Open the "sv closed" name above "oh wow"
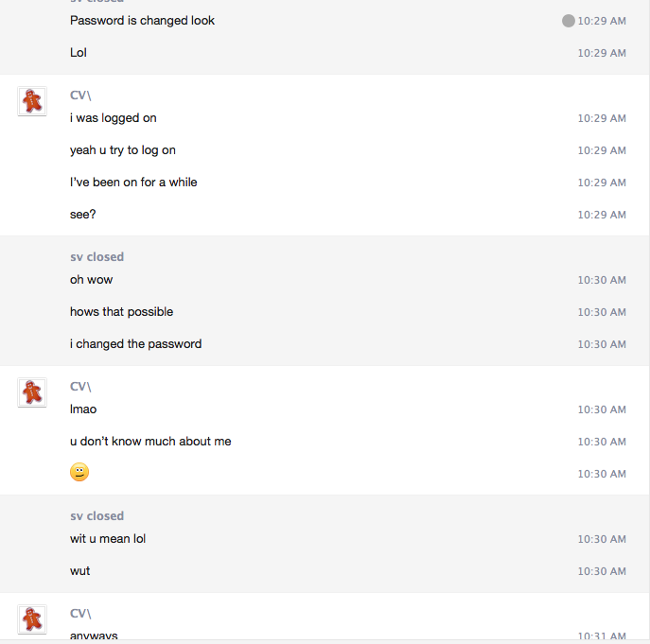 point(97,257)
